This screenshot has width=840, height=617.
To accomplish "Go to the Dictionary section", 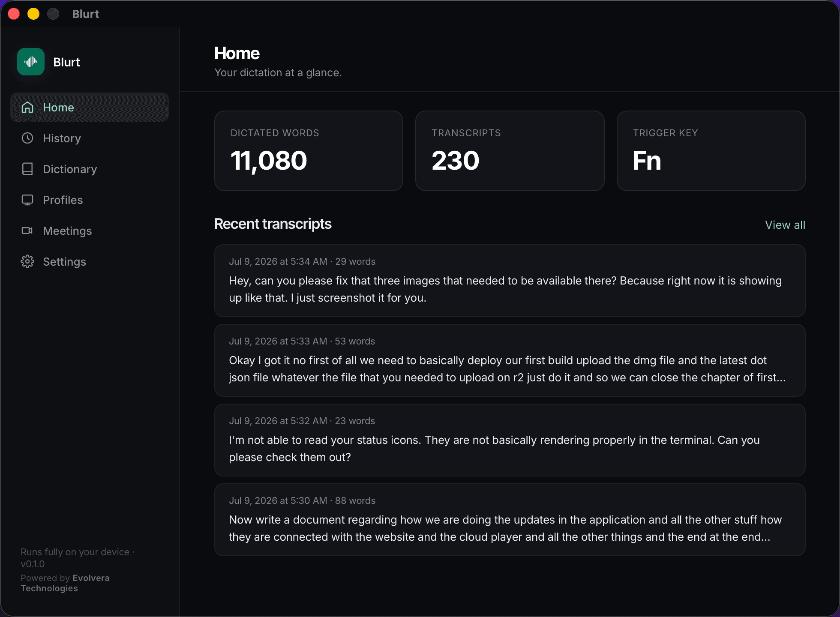I will 90,169.
